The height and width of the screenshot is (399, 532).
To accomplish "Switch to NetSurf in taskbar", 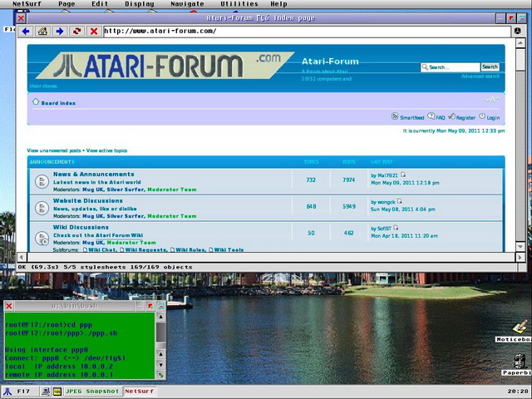I will (x=140, y=392).
